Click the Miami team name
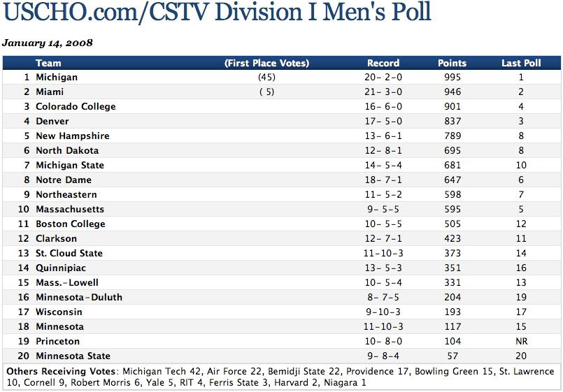The width and height of the screenshot is (563, 392). 50,92
